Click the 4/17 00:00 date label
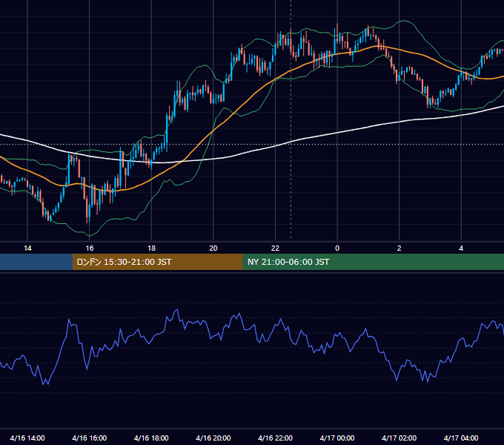 (337, 438)
